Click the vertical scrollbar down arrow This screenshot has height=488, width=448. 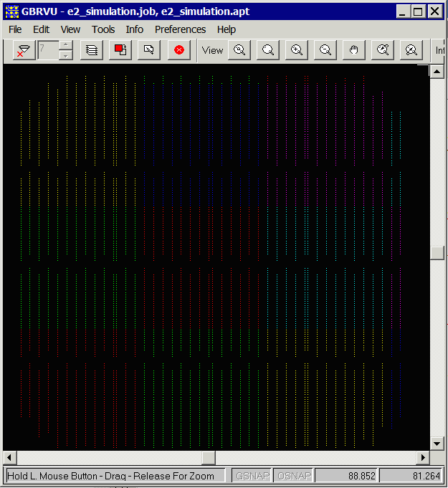pyautogui.click(x=437, y=444)
